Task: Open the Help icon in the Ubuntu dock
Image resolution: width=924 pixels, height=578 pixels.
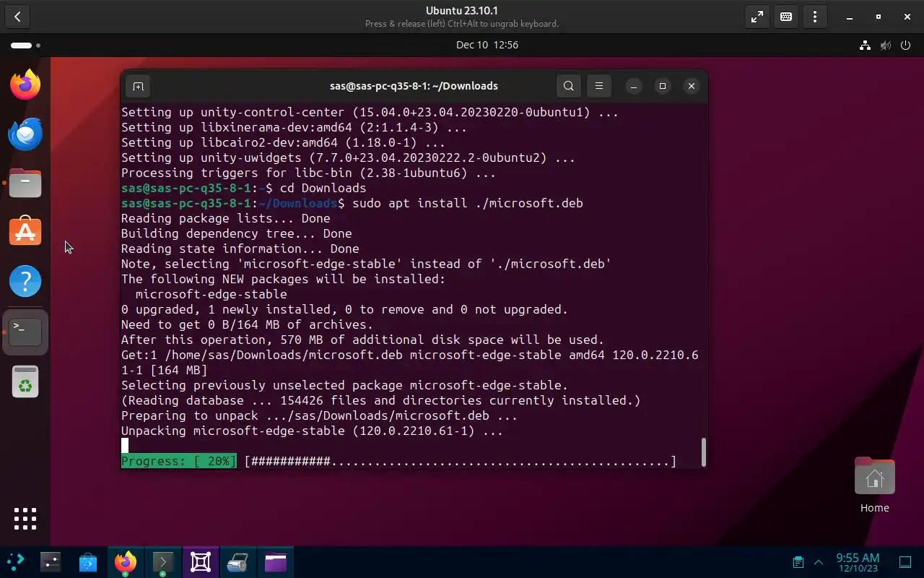Action: pyautogui.click(x=25, y=281)
